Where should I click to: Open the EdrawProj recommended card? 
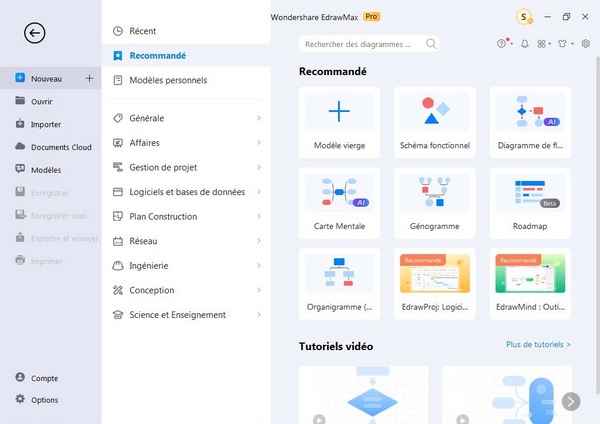[435, 284]
